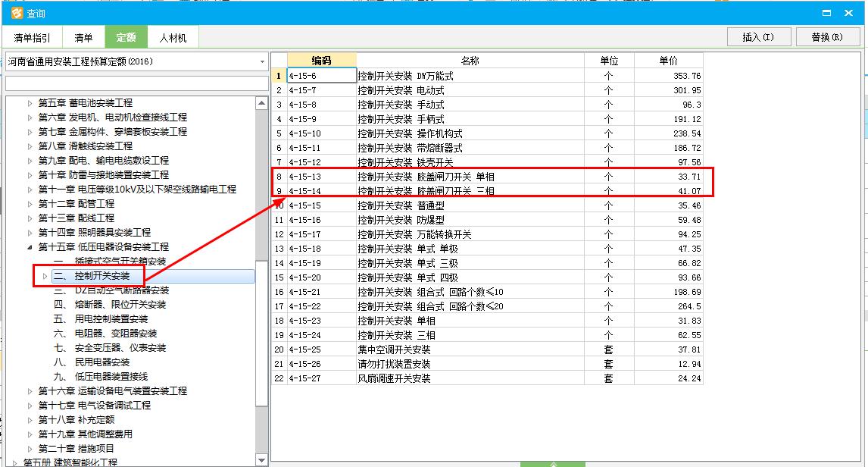
Task: Expand 第九章 配电、输电电缆敷设工程 node
Action: pos(30,161)
